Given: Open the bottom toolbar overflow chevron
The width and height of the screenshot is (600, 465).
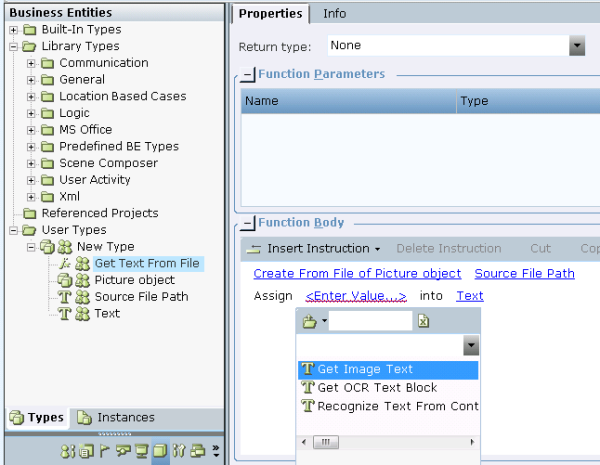Looking at the screenshot, I should click(216, 451).
